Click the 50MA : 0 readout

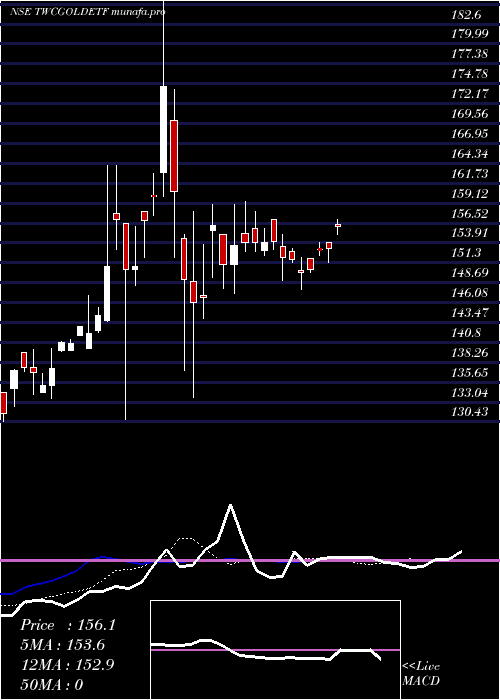coord(52,684)
